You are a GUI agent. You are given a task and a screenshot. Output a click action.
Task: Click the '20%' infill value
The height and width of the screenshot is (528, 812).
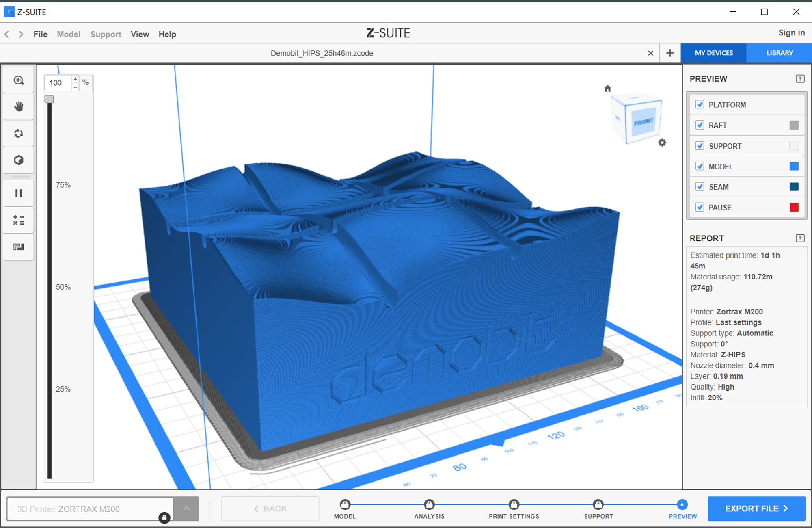[x=715, y=398]
